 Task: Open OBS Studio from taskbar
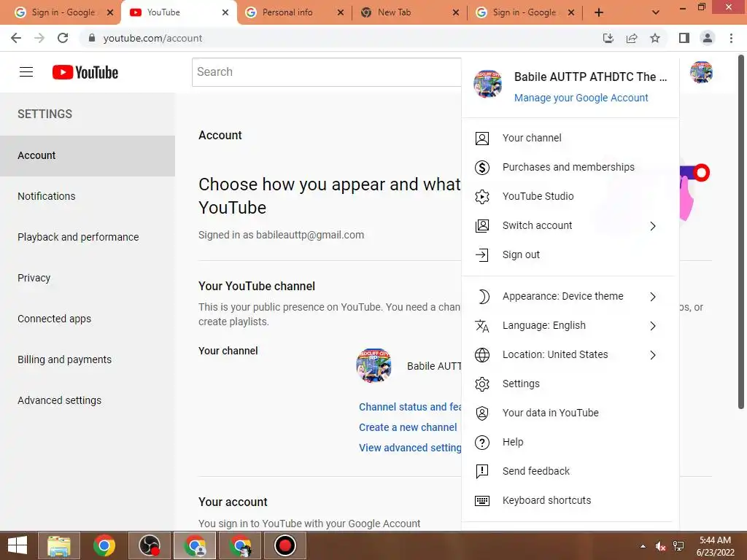click(x=149, y=545)
